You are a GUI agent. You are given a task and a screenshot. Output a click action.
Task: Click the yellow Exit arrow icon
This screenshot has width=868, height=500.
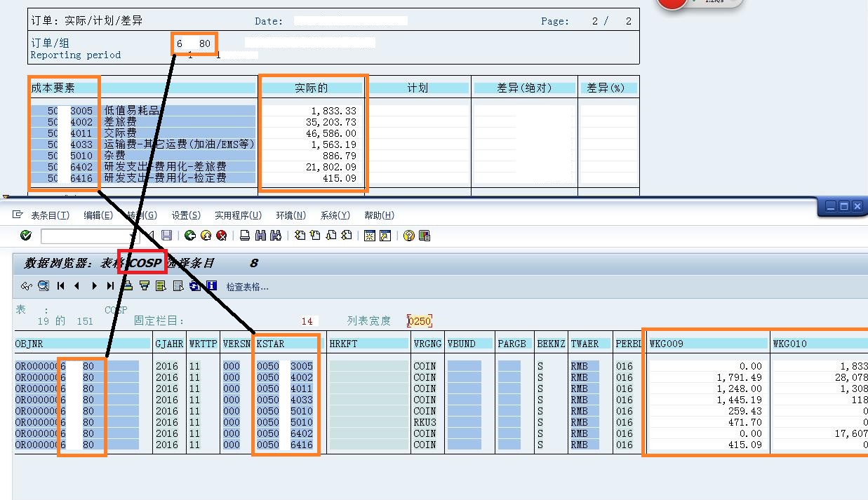point(206,236)
